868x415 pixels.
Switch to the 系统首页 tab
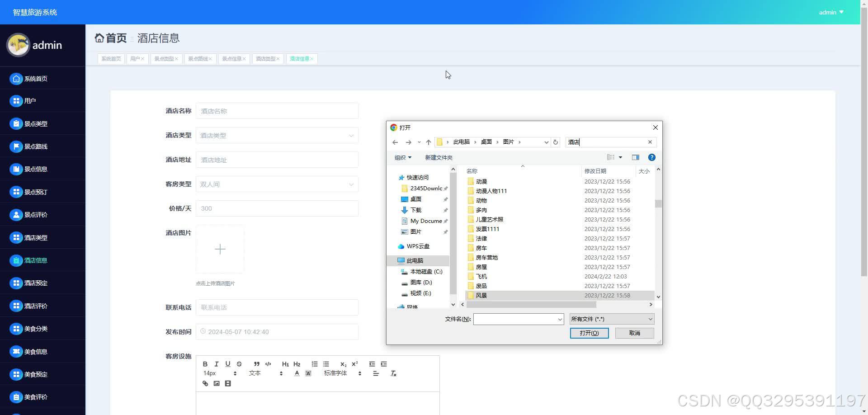pyautogui.click(x=111, y=59)
